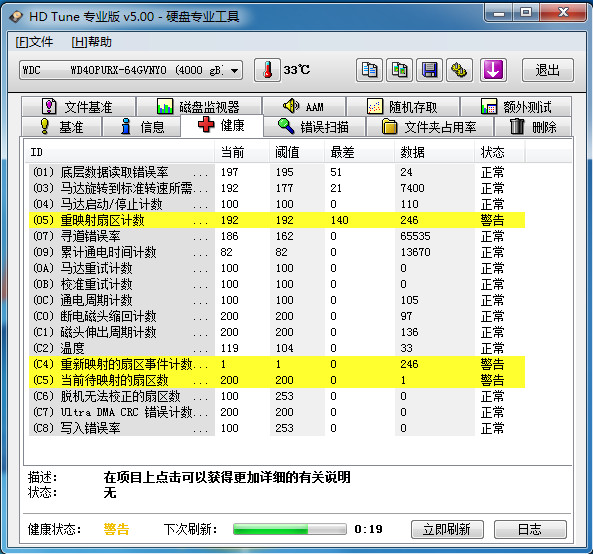The width and height of the screenshot is (593, 554).
Task: Switch to the 随机存取 tab
Action: (x=403, y=107)
